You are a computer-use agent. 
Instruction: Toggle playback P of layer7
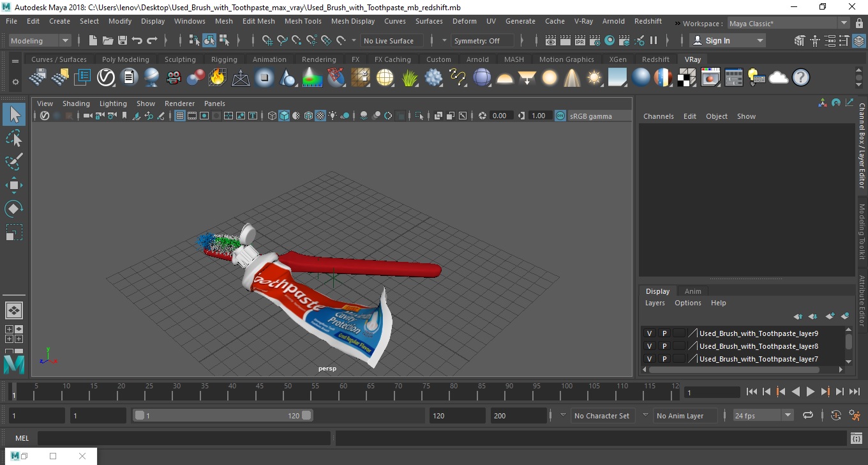click(664, 359)
